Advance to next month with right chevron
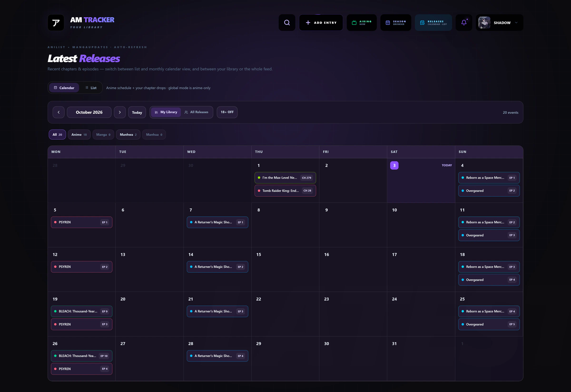 (120, 112)
